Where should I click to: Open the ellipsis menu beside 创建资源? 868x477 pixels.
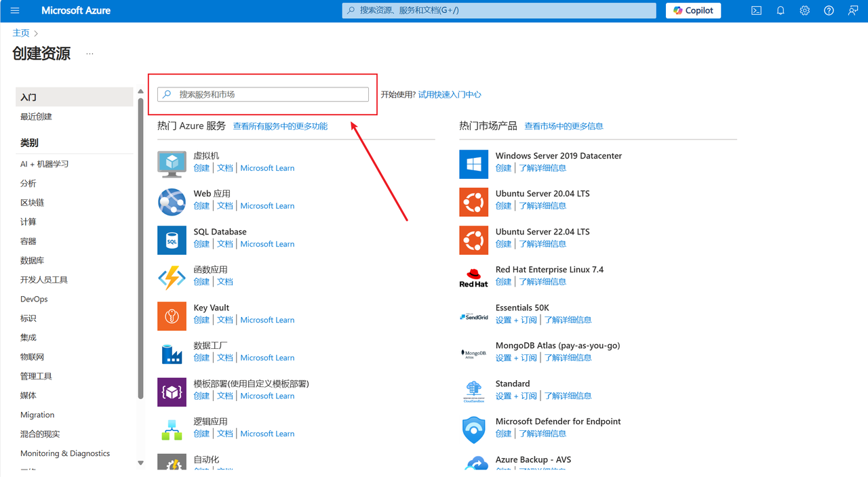click(x=90, y=54)
